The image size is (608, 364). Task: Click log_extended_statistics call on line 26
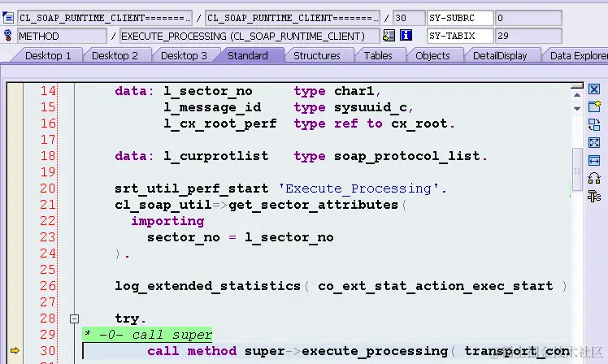click(208, 286)
